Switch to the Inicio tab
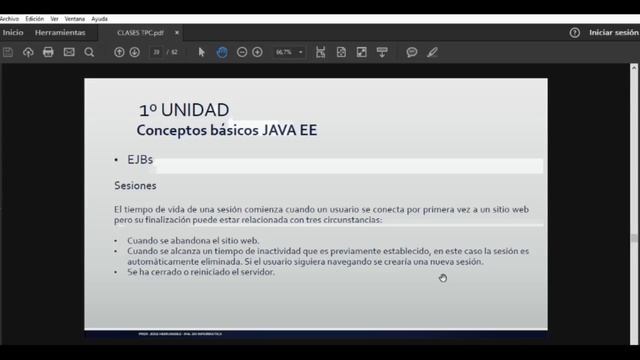Image resolution: width=640 pixels, height=360 pixels. click(13, 33)
